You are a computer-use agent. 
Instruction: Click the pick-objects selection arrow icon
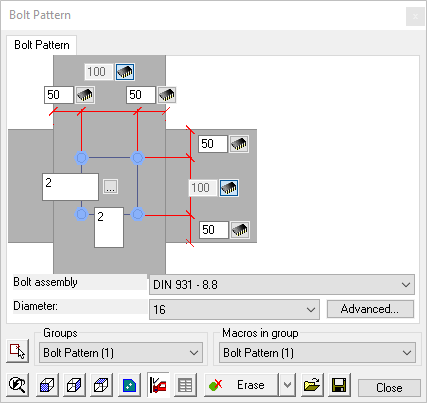[17, 351]
